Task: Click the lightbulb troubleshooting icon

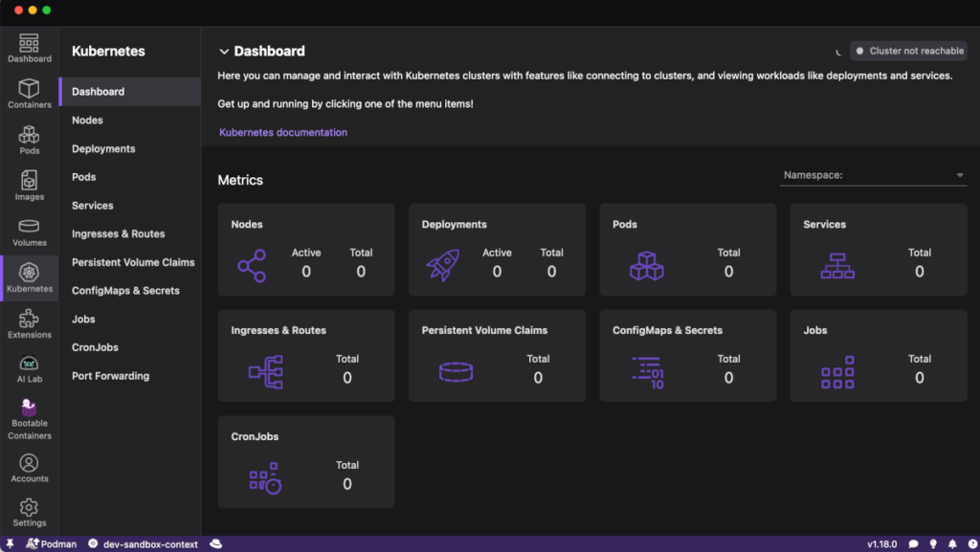Action: click(x=933, y=544)
